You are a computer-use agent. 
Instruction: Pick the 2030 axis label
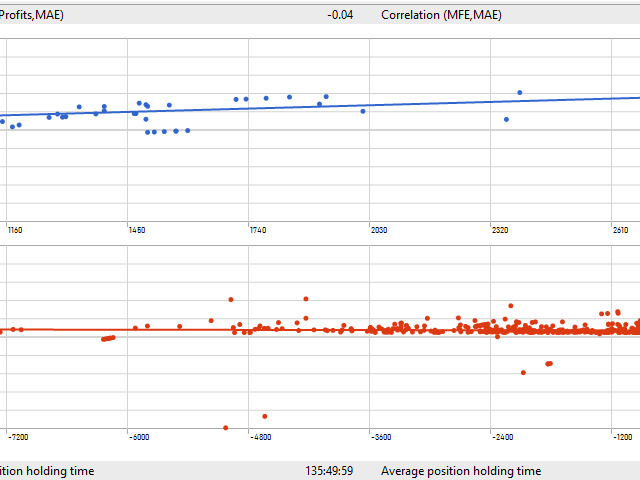pyautogui.click(x=379, y=230)
